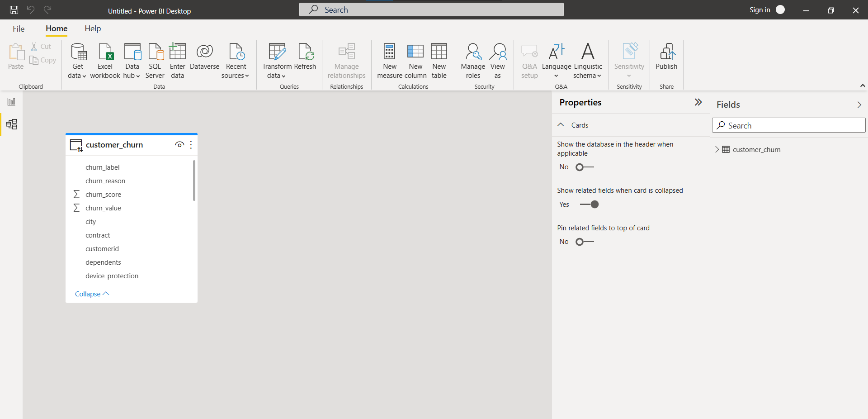Screen dimensions: 868x419
Task: Select the churn_reason field
Action: pyautogui.click(x=105, y=181)
